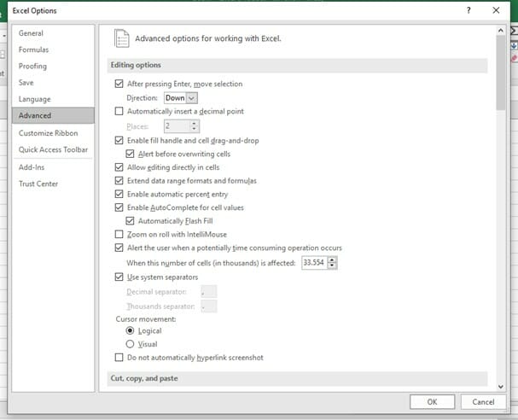Enable Do not automatically hyperlink screenshot
Screen dimensions: 518x420
coord(119,357)
